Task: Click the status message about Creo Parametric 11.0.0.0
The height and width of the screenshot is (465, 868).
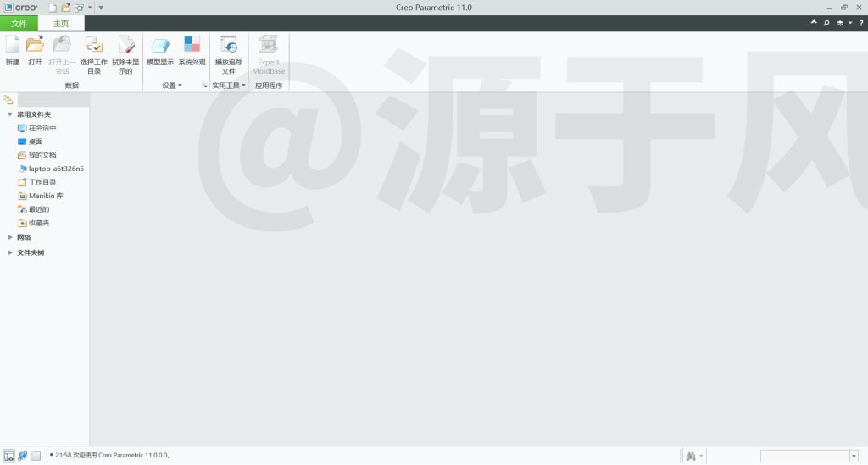Action: point(112,456)
